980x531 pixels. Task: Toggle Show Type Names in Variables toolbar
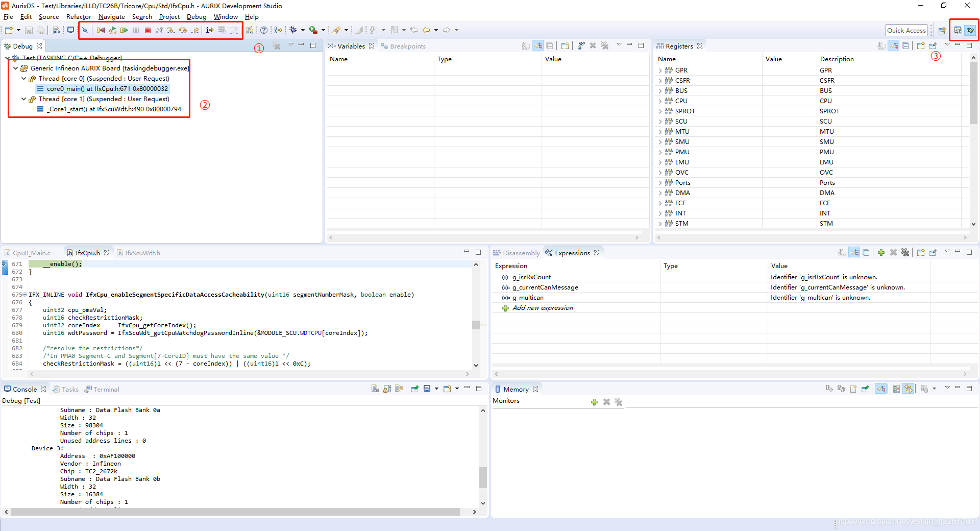(526, 46)
